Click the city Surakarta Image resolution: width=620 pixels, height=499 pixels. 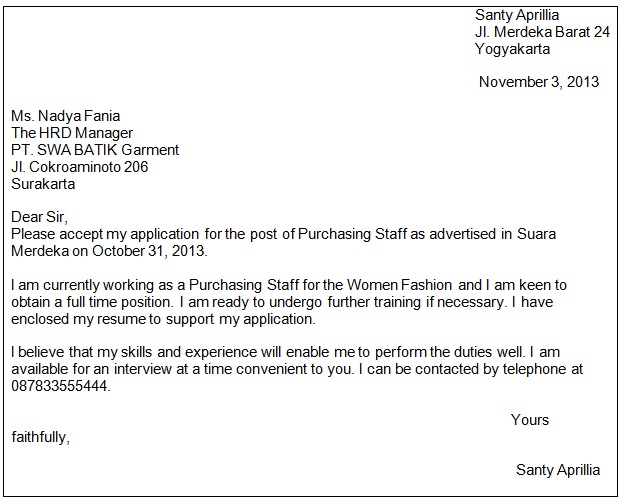pos(43,184)
